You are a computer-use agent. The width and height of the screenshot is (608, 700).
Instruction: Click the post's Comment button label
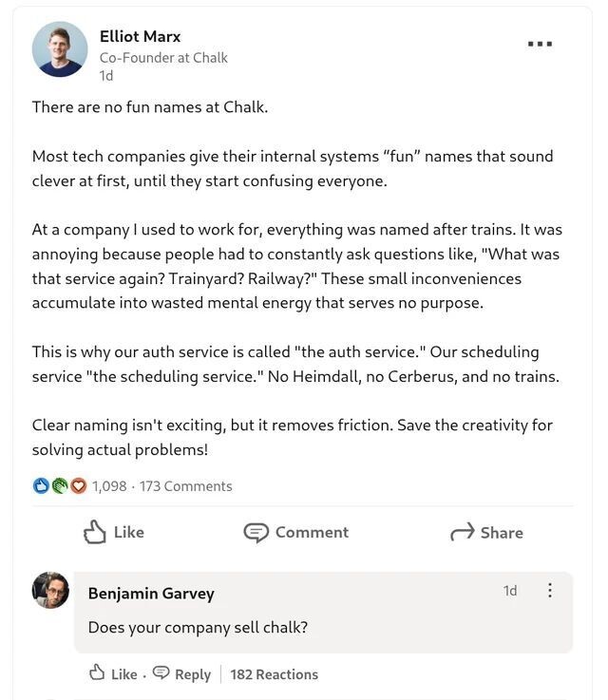tap(312, 533)
